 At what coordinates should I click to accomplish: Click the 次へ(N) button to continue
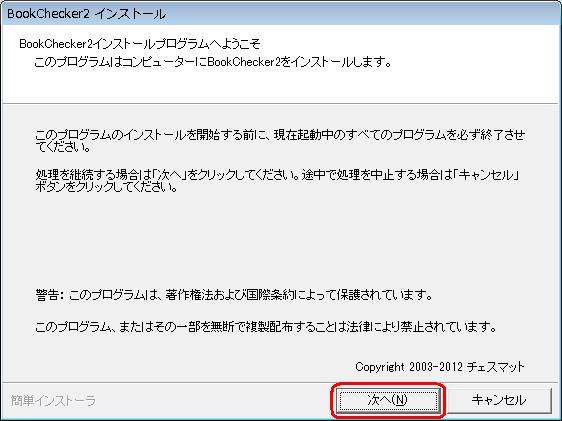pos(388,400)
